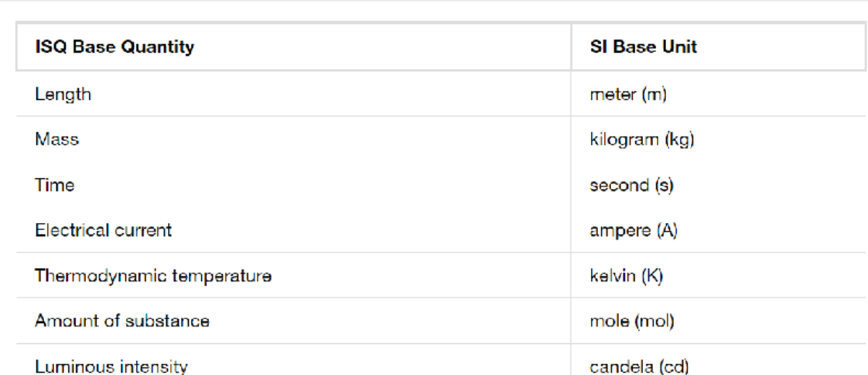Click the Mass quantity cell
The width and height of the screenshot is (868, 375).
coord(56,139)
